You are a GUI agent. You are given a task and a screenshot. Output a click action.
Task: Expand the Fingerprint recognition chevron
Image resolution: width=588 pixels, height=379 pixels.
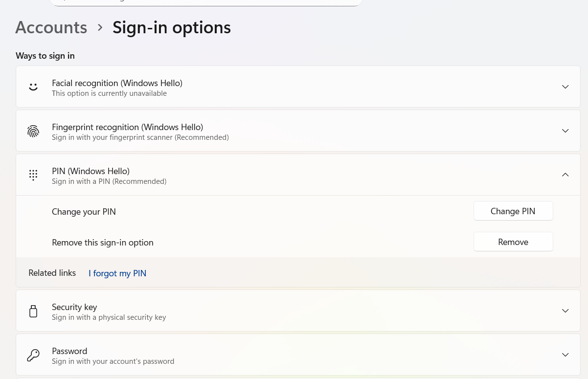(565, 131)
